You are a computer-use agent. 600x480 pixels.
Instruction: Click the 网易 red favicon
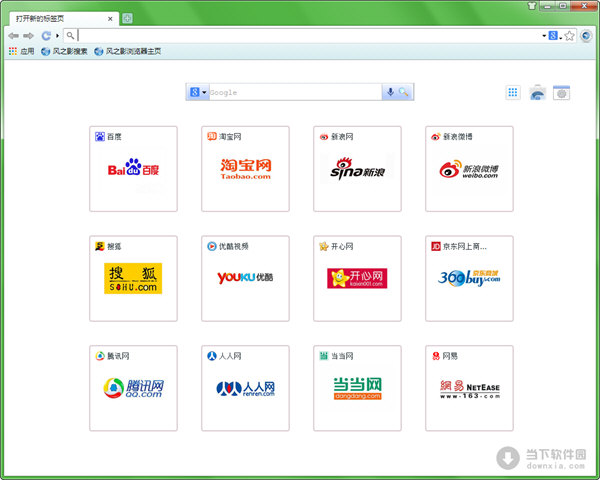pyautogui.click(x=436, y=356)
